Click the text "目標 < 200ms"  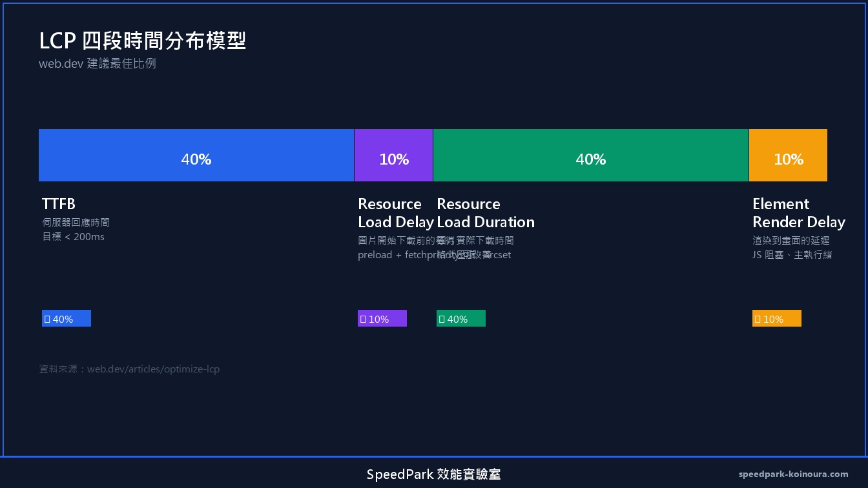pyautogui.click(x=73, y=237)
